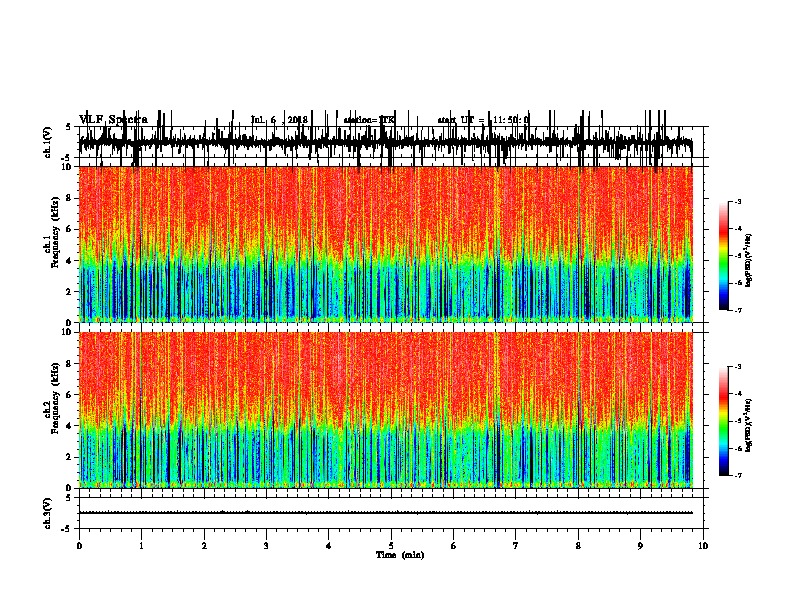Image resolution: width=792 pixels, height=612 pixels.
Task: Click the time axis tick label "0"
Action: pyautogui.click(x=79, y=545)
